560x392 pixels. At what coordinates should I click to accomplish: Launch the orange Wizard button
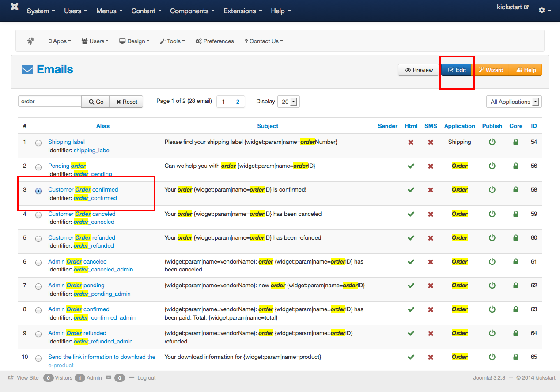click(x=492, y=70)
